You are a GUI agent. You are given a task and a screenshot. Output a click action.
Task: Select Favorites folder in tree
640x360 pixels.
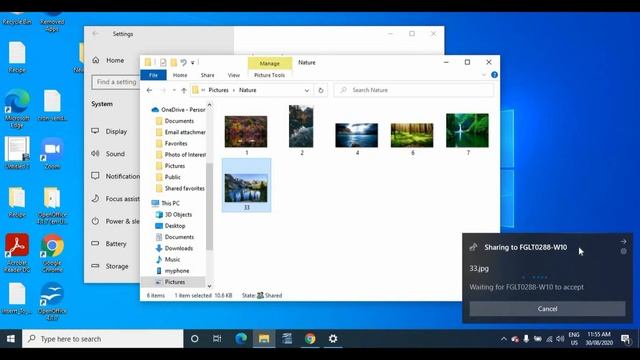172,144
